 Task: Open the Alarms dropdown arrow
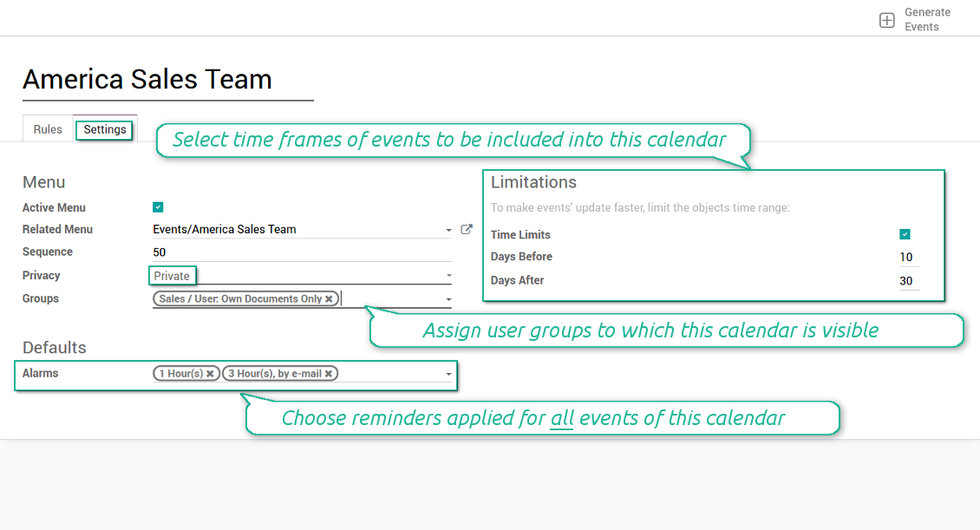point(448,374)
